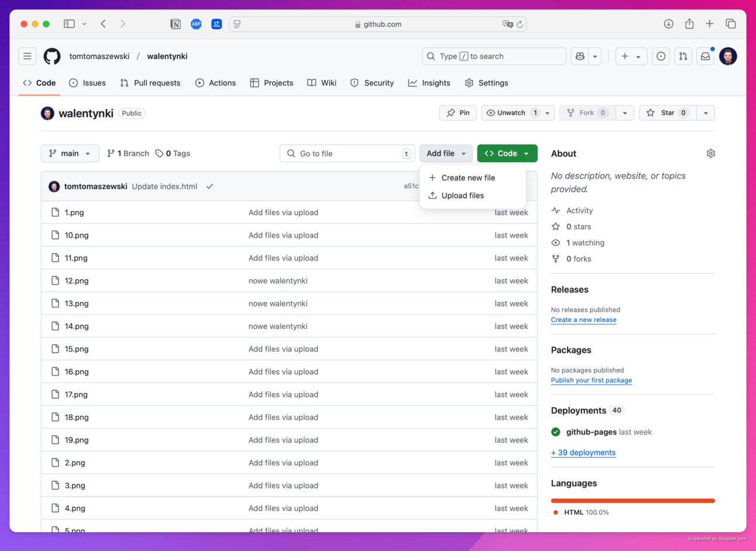Open the user profile avatar menu
Viewport: 756px width, 551px height.
(x=728, y=56)
